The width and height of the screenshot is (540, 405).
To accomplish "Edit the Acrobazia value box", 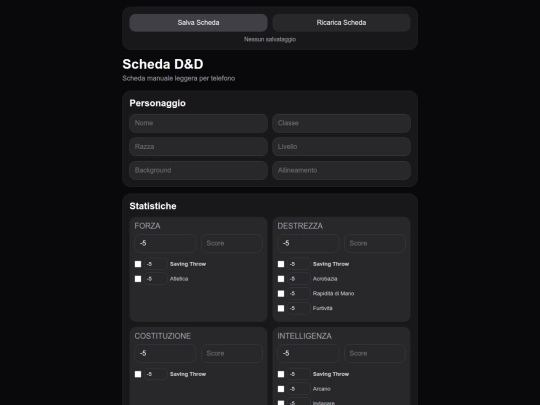I will point(299,279).
